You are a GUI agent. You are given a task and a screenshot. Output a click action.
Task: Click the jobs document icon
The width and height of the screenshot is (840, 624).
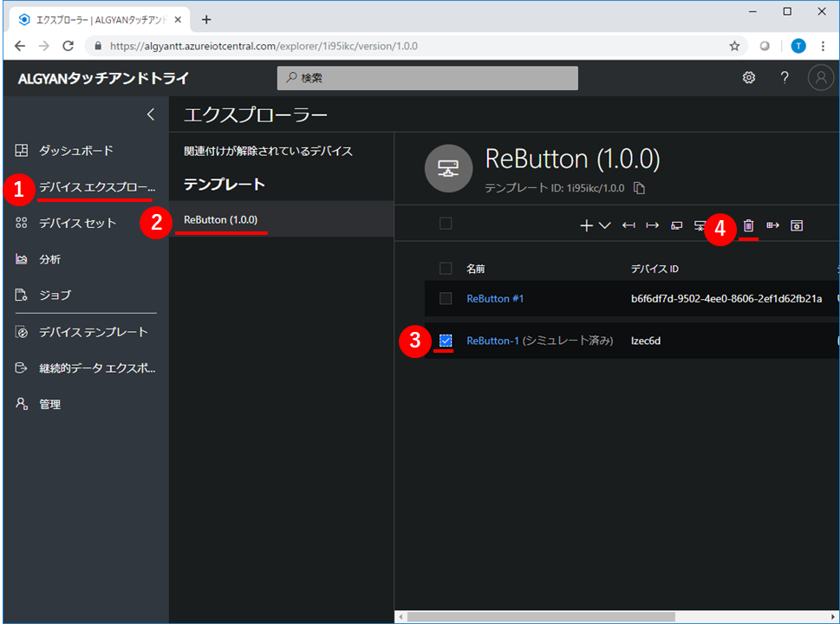[x=22, y=296]
